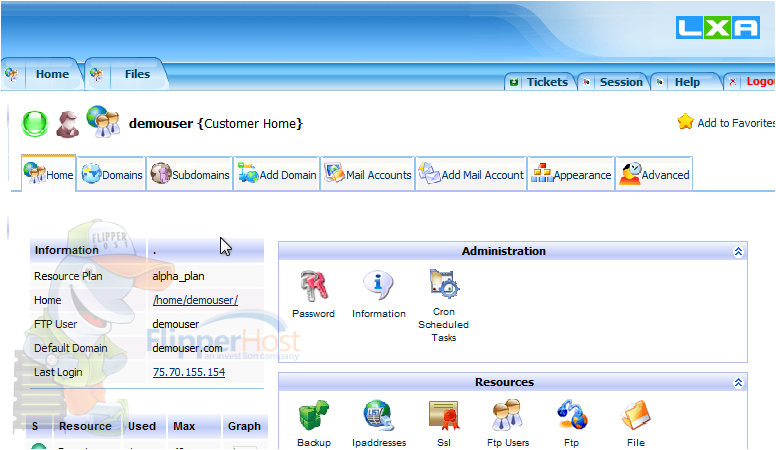Click the small icon before Session
The width and height of the screenshot is (776, 450).
click(x=586, y=82)
